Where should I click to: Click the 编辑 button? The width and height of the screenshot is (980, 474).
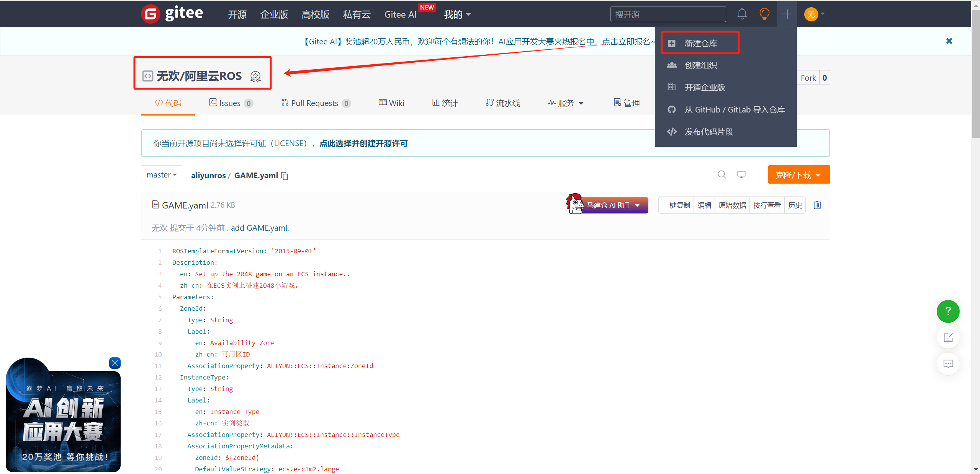pyautogui.click(x=704, y=205)
